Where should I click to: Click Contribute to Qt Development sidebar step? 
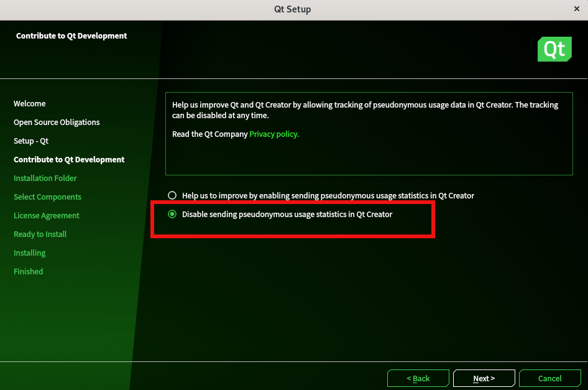point(69,159)
